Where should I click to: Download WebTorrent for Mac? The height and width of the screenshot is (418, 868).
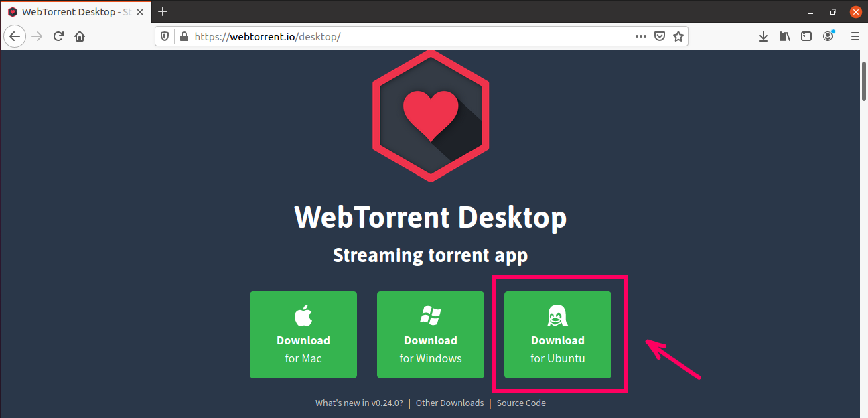(303, 335)
